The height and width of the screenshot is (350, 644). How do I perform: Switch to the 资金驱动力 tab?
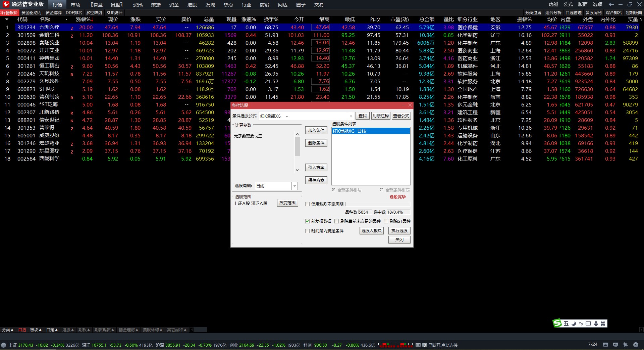(x=32, y=13)
